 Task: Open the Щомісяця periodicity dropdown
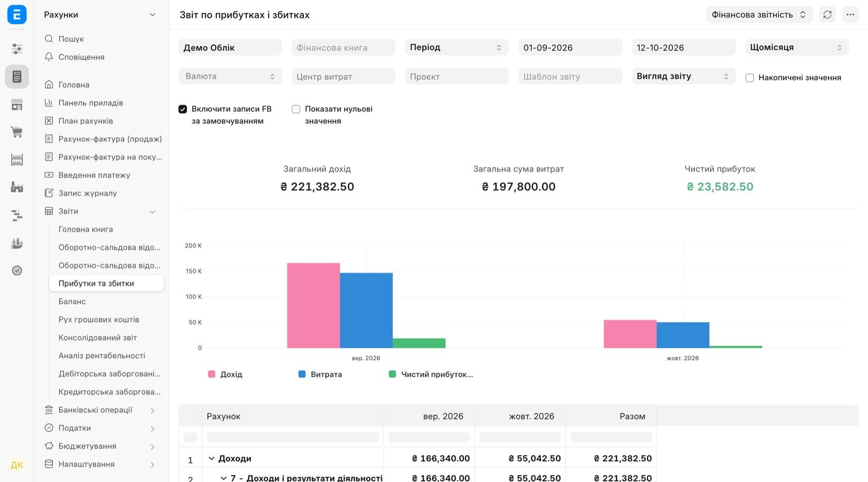[797, 47]
